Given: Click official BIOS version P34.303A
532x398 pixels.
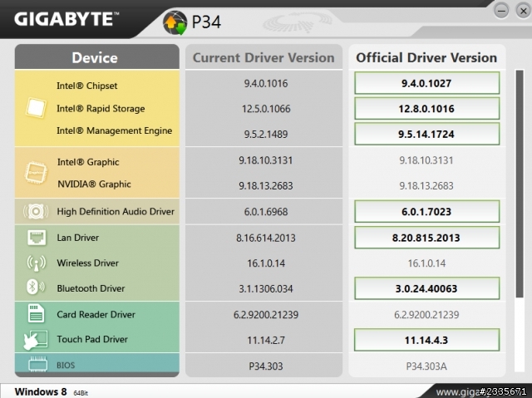Looking at the screenshot, I should [x=426, y=366].
